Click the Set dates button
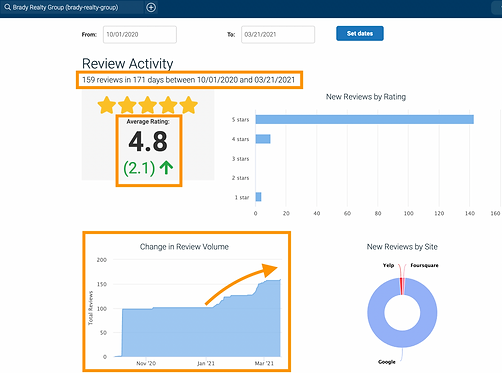The height and width of the screenshot is (373, 502). (360, 33)
